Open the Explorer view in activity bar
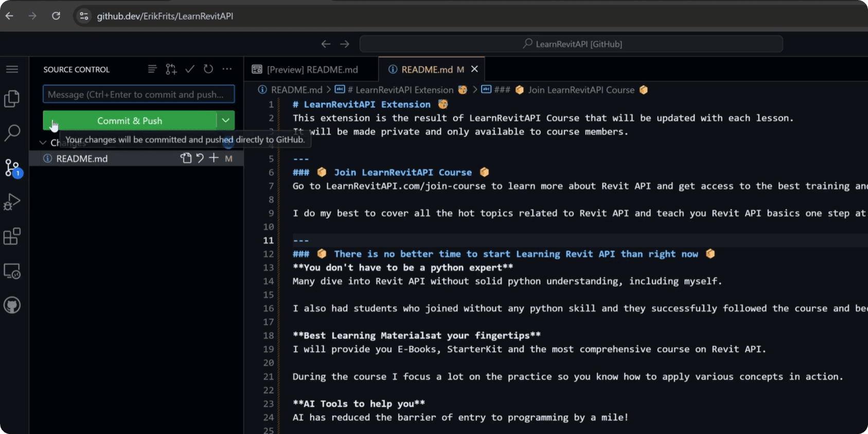This screenshot has height=434, width=868. tap(12, 99)
